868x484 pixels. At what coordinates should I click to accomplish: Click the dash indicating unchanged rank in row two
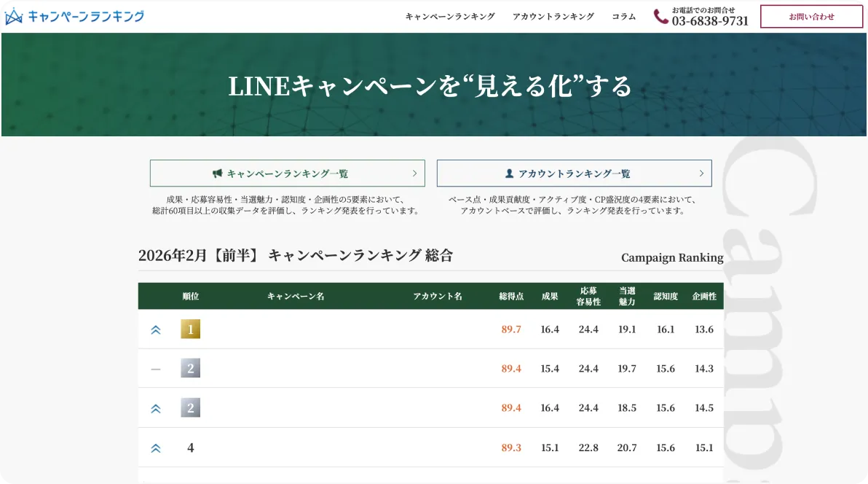(x=155, y=368)
